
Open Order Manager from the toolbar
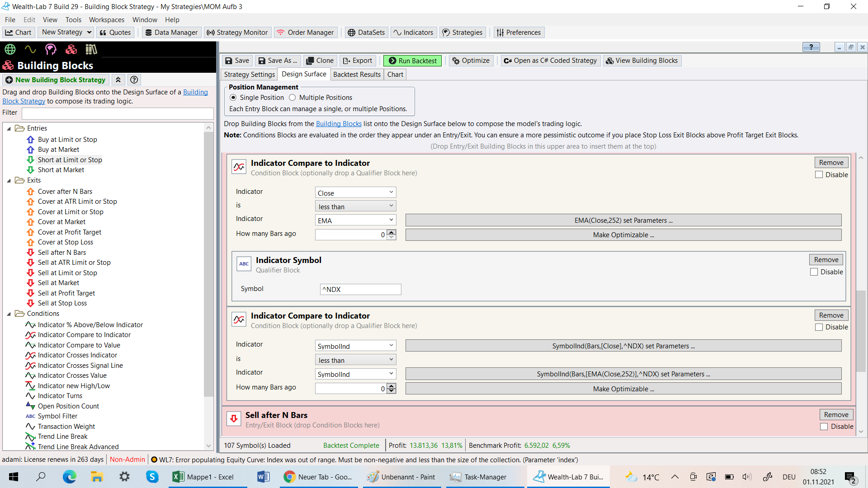tap(305, 33)
